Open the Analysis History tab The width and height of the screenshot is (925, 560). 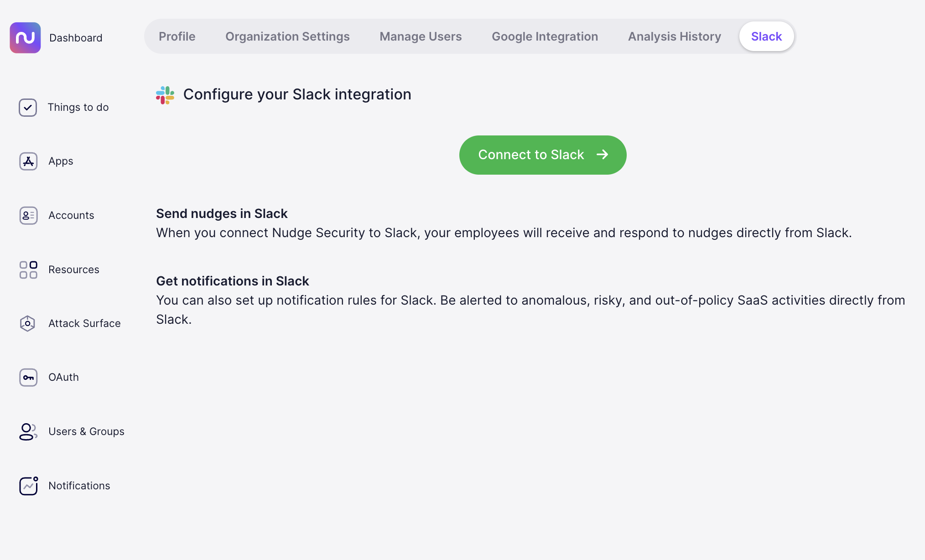pos(674,36)
